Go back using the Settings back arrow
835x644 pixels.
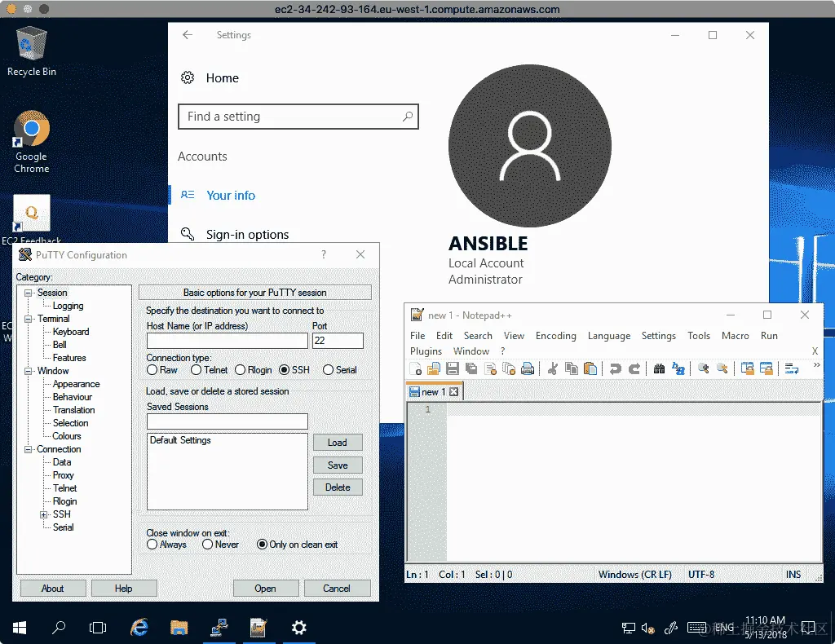(x=187, y=34)
